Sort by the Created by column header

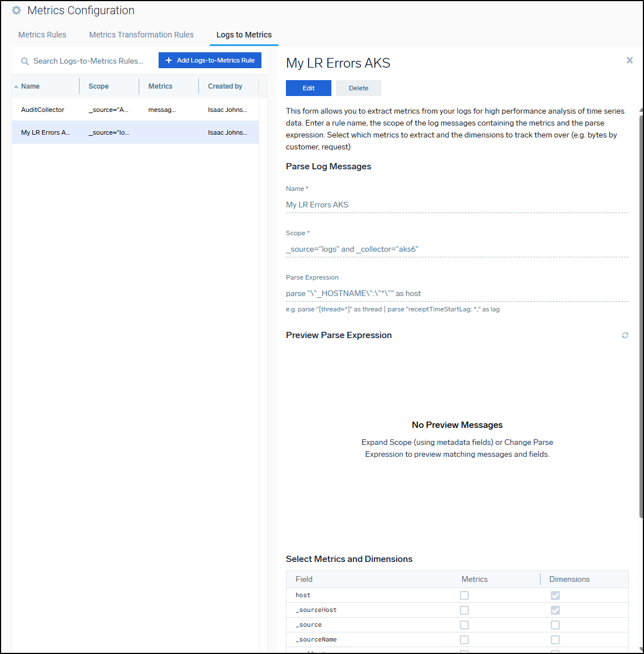[x=225, y=86]
